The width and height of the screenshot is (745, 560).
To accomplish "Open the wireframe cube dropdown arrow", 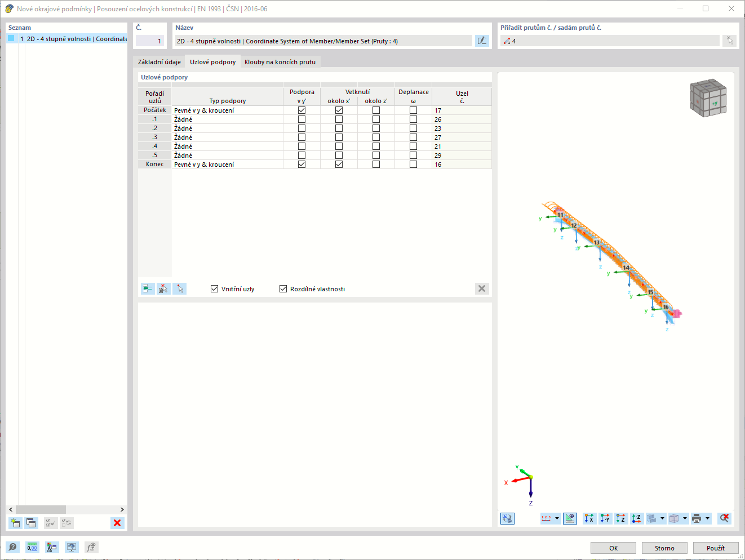I will click(x=685, y=518).
